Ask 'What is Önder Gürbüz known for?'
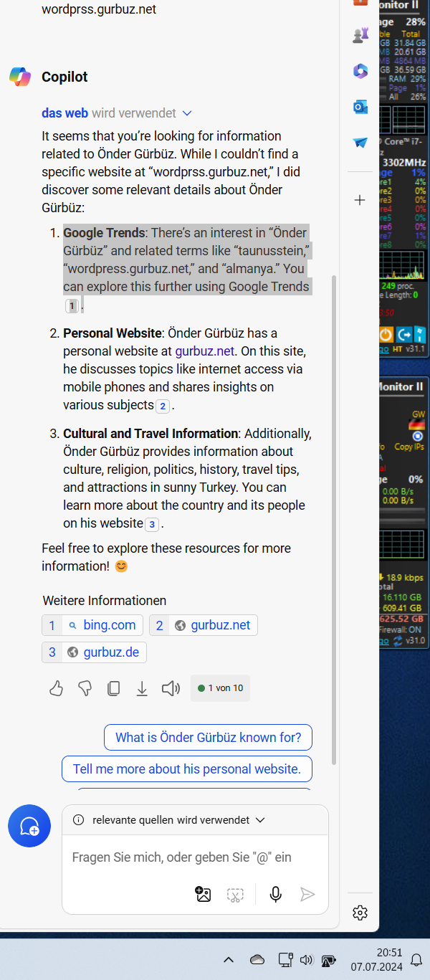 [x=209, y=737]
